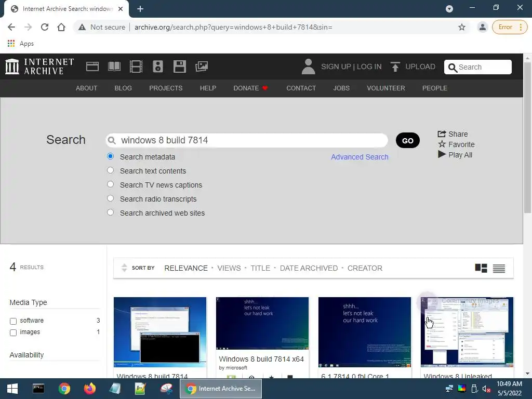Viewport: 532px width, 399px height.
Task: Select Search metadata radio option
Action: point(110,156)
